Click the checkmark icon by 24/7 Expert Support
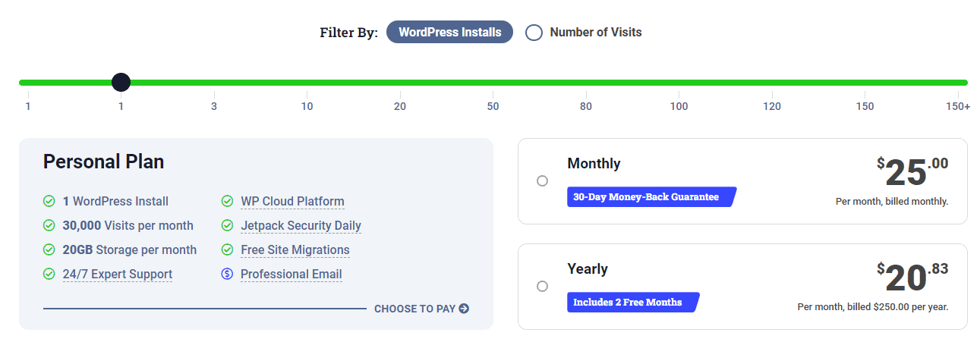The height and width of the screenshot is (342, 980). click(49, 275)
